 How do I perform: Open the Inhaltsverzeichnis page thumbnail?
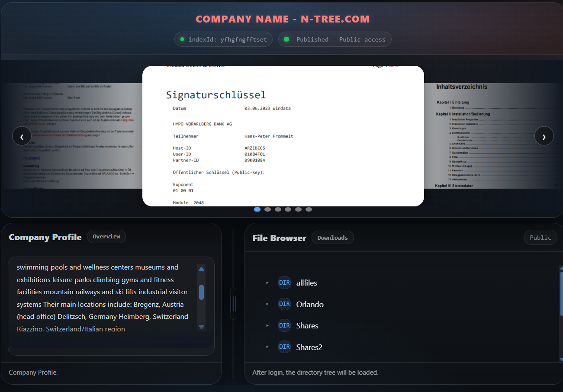(492, 136)
